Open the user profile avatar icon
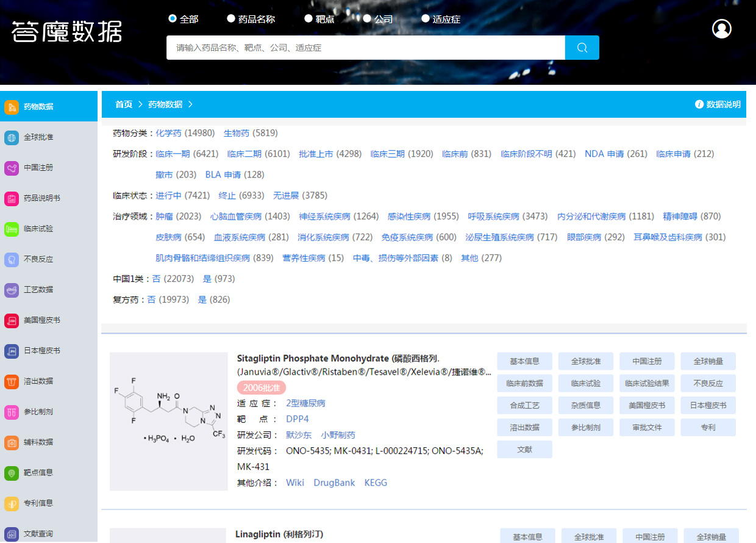The height and width of the screenshot is (543, 756). point(722,29)
